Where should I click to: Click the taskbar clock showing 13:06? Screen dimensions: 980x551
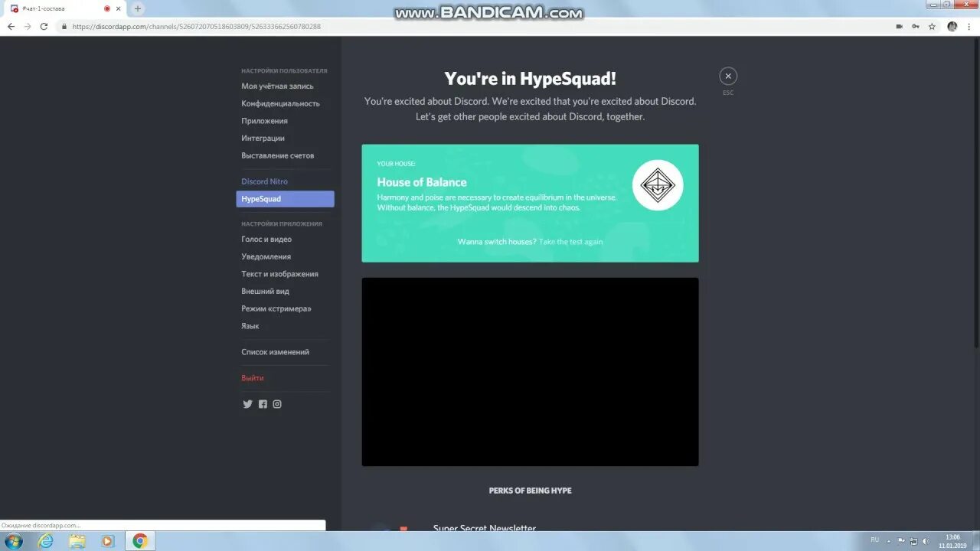click(952, 541)
